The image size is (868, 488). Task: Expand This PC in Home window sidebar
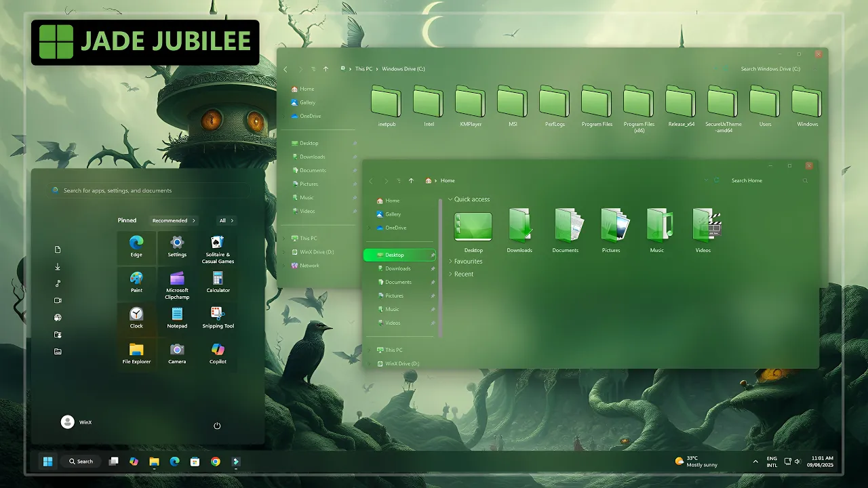coord(370,350)
